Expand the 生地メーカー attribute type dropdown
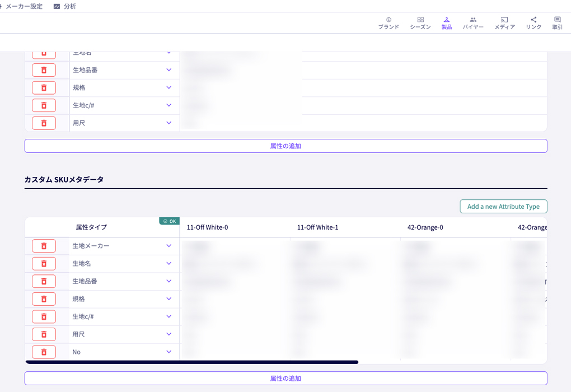571x392 pixels. tap(169, 245)
